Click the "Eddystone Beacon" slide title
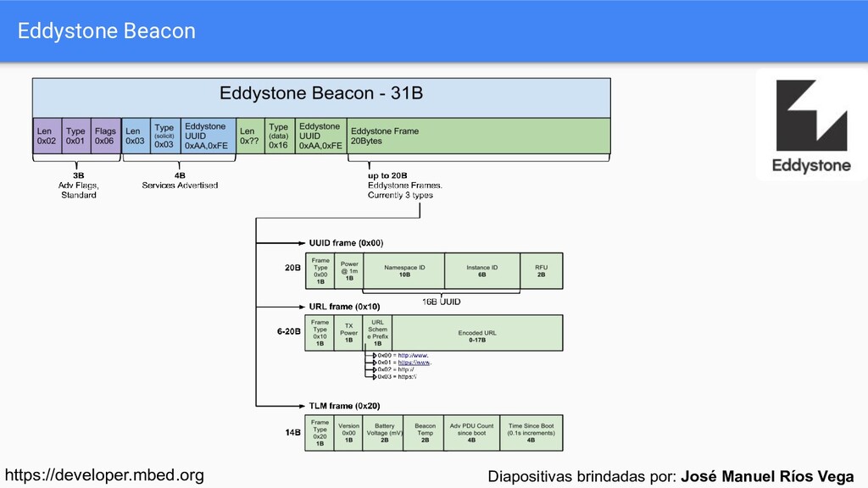 (x=106, y=31)
